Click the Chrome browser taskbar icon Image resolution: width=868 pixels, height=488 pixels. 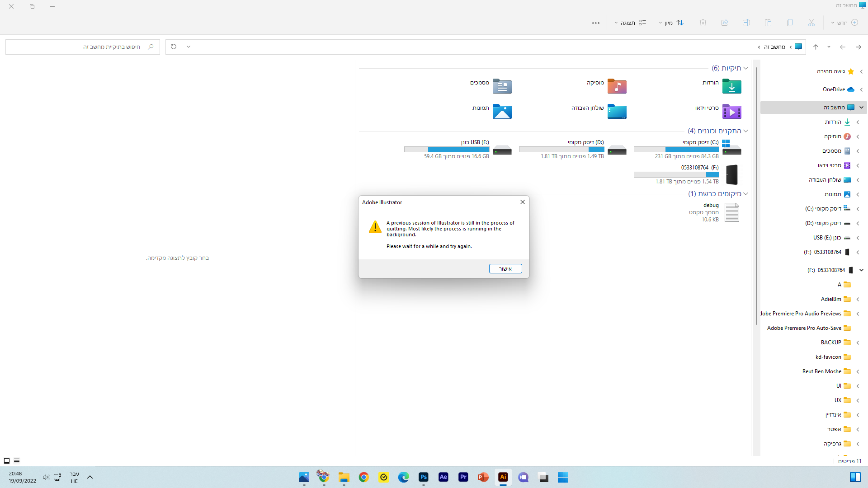pyautogui.click(x=363, y=477)
